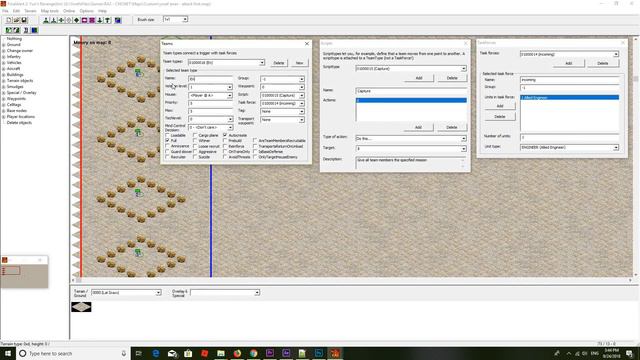This screenshot has height=360, width=640.
Task: Open the Scripttype dropdown in Scripts window
Action: click(463, 69)
